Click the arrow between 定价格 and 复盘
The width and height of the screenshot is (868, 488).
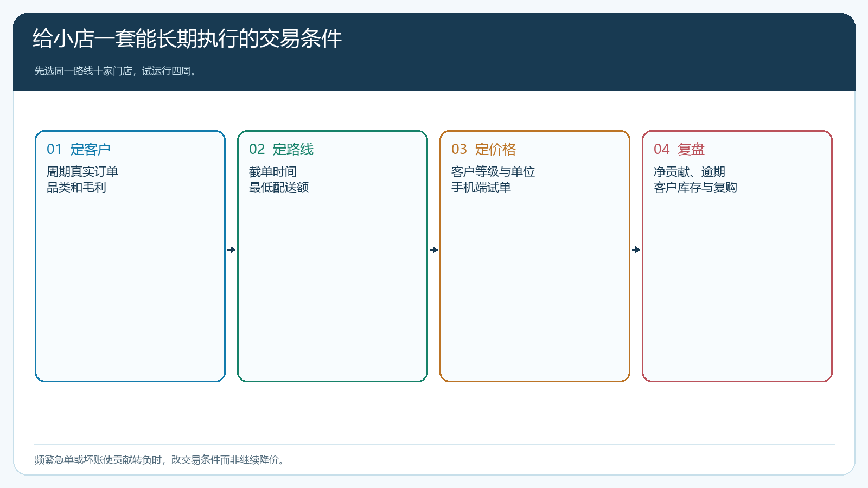636,250
